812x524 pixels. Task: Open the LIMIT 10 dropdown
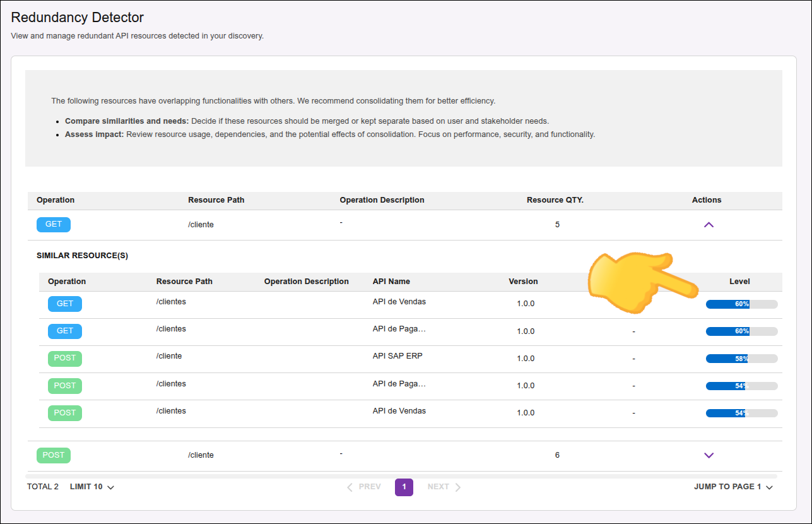point(91,486)
